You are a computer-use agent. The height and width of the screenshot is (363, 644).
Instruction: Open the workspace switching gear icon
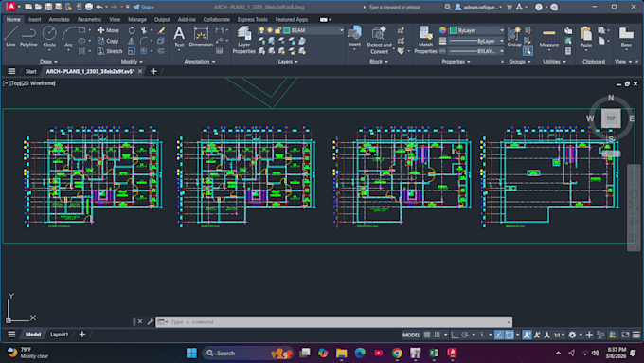click(572, 335)
